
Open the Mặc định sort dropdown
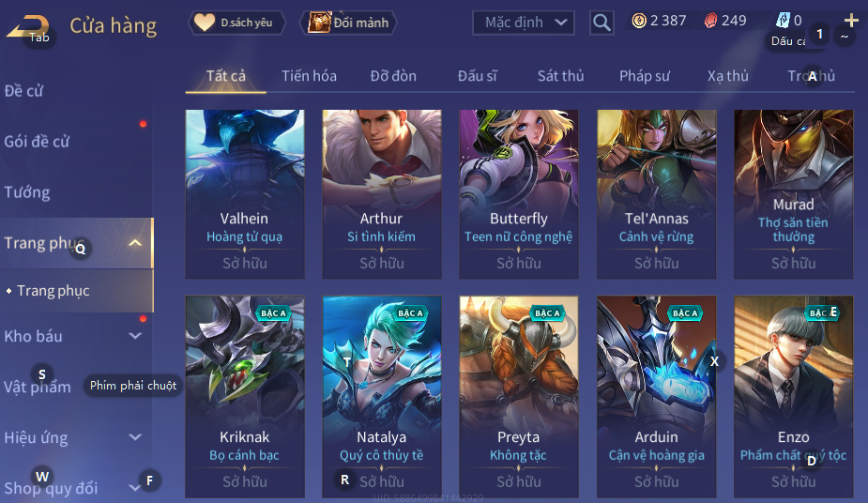(523, 23)
